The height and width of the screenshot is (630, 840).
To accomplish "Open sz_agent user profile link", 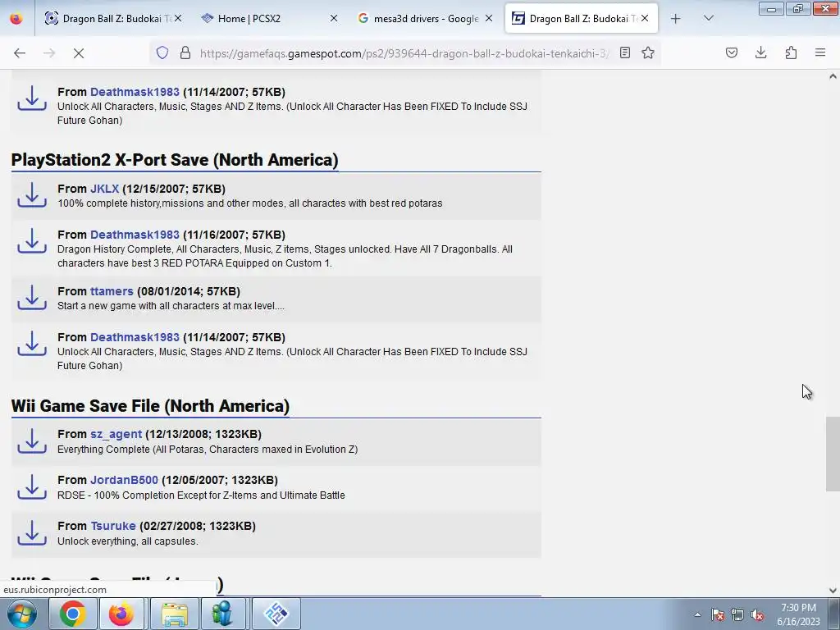I will (x=116, y=434).
